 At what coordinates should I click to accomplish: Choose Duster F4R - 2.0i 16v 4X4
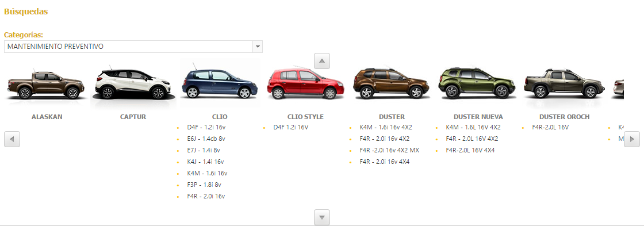click(385, 162)
